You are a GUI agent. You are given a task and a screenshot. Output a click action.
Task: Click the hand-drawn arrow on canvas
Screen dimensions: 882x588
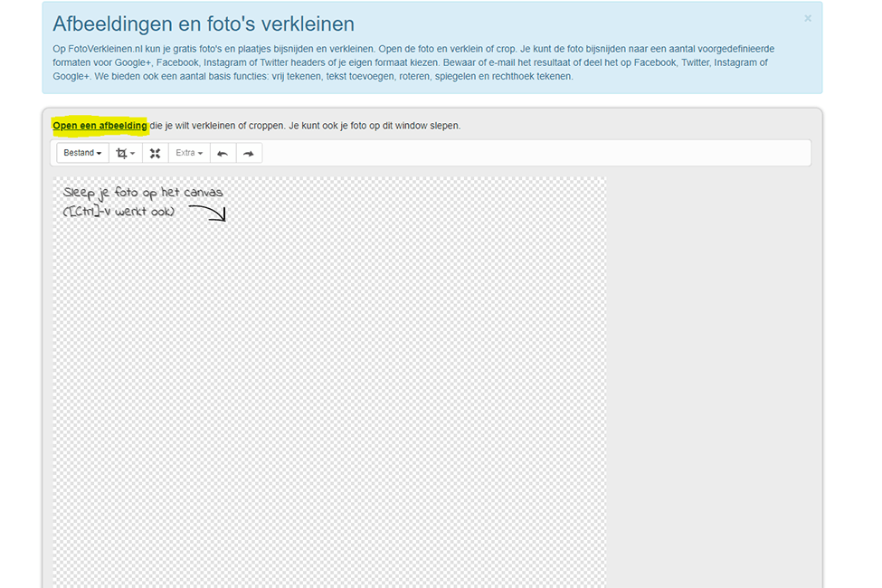pyautogui.click(x=207, y=213)
